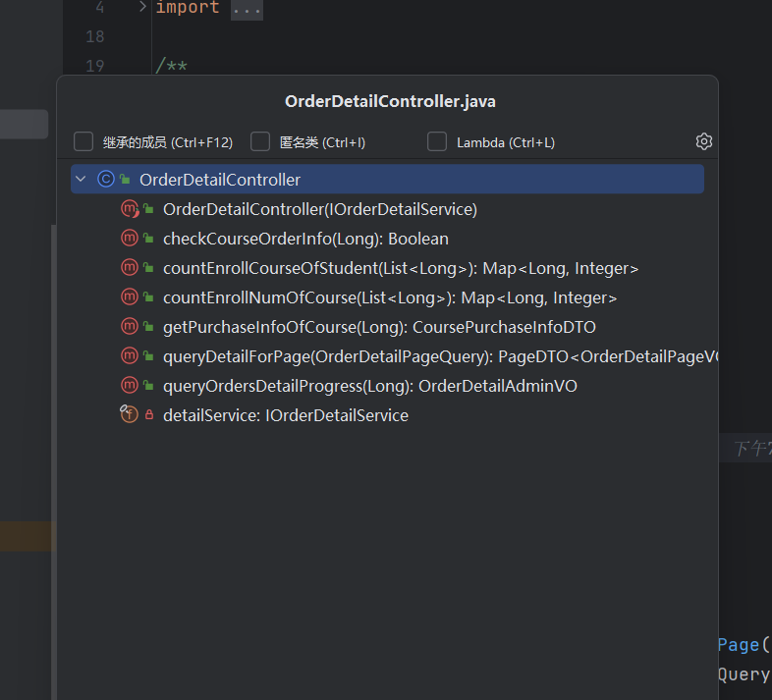Click the public visibility icon beside checkCourseOrderInfo
772x700 pixels.
coord(148,239)
